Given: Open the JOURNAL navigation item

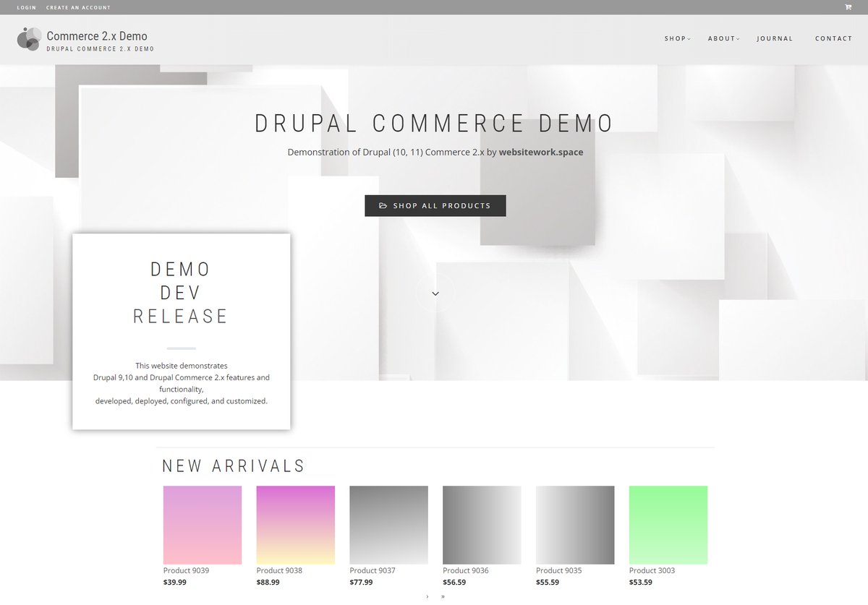Looking at the screenshot, I should [775, 38].
